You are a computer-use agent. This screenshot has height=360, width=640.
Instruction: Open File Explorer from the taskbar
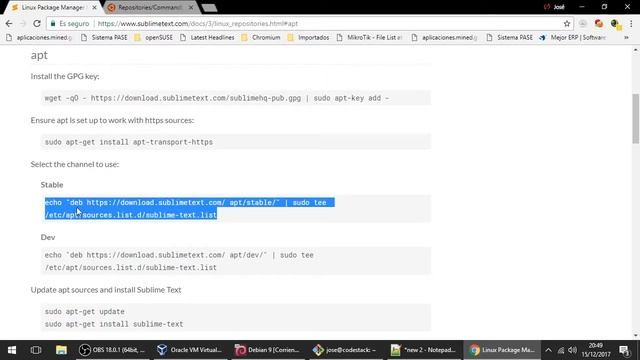[x=61, y=350]
